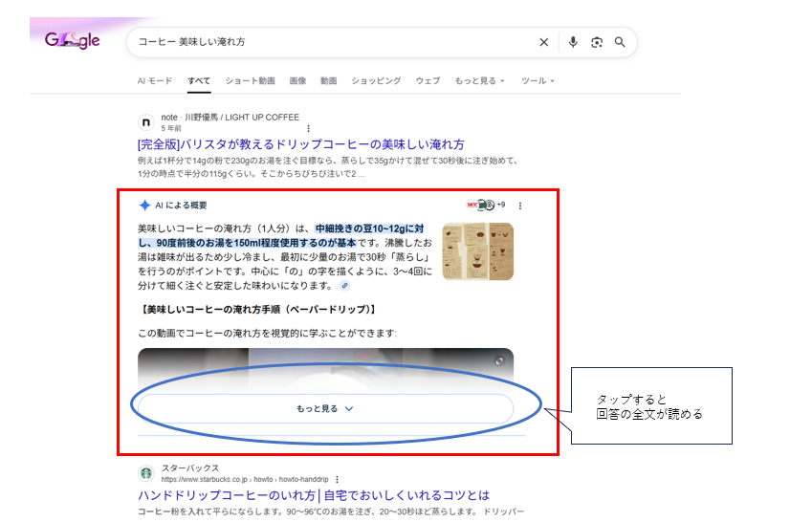The width and height of the screenshot is (812, 522).
Task: Click the Google logo
Action: tap(72, 41)
